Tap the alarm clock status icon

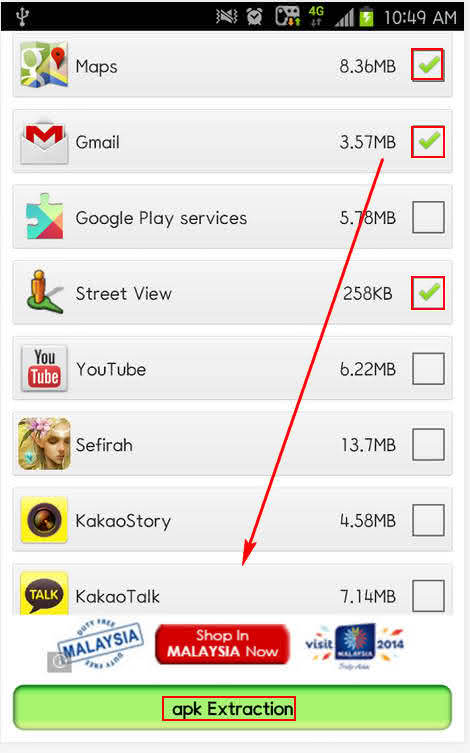click(x=254, y=17)
